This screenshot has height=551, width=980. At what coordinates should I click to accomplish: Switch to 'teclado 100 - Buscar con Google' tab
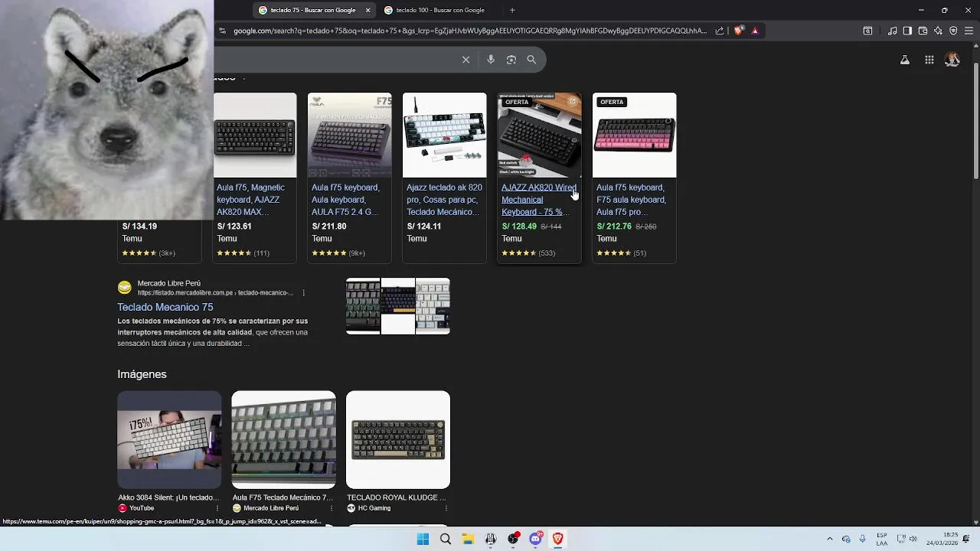click(x=440, y=10)
